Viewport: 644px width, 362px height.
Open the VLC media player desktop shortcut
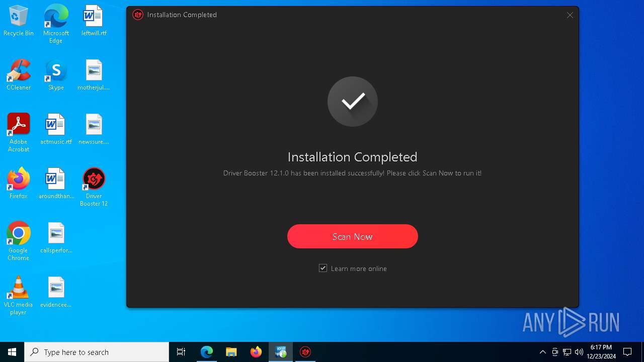tap(19, 296)
